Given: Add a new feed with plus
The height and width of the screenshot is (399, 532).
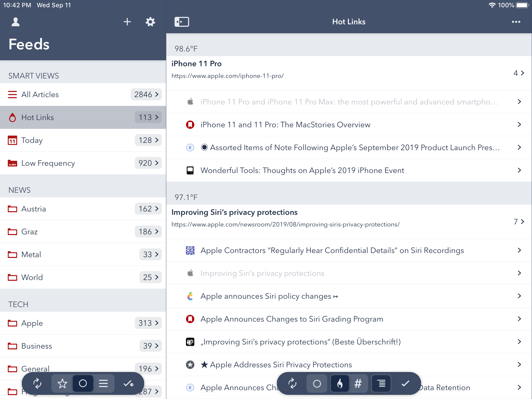Looking at the screenshot, I should click(127, 22).
